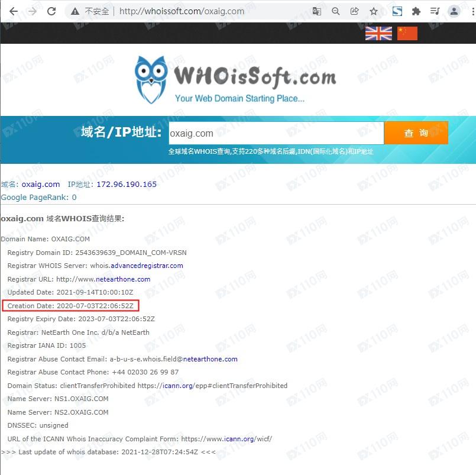Open the advancedregistrar.com link
The image size is (476, 475).
147,266
